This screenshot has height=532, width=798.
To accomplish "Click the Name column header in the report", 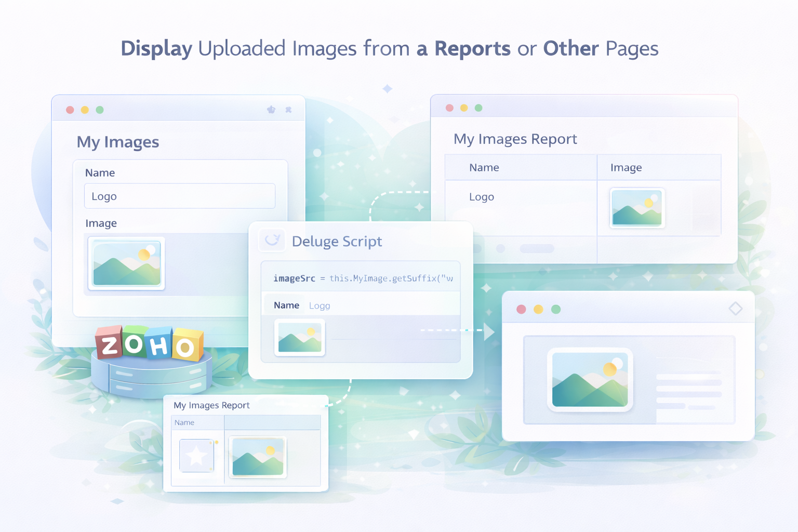I will (484, 167).
